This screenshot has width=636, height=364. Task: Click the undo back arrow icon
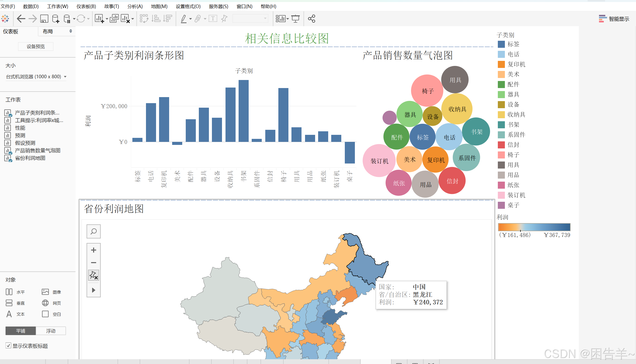coord(21,19)
